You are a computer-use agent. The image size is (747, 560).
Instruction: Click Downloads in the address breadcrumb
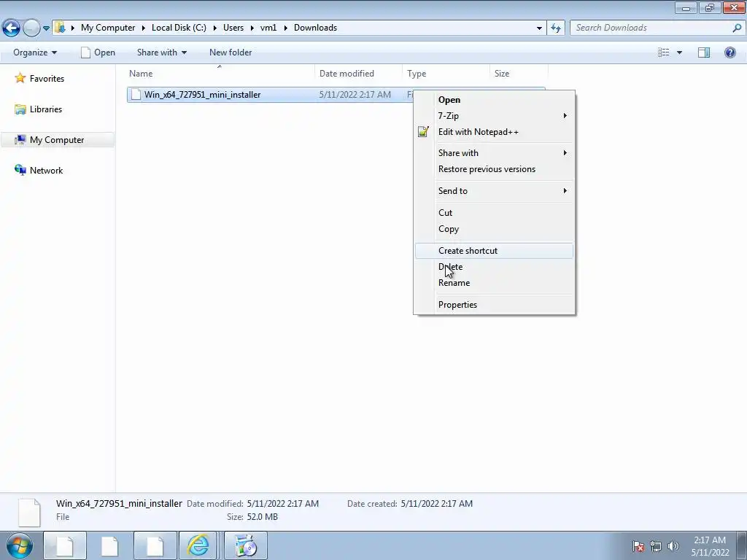[315, 28]
